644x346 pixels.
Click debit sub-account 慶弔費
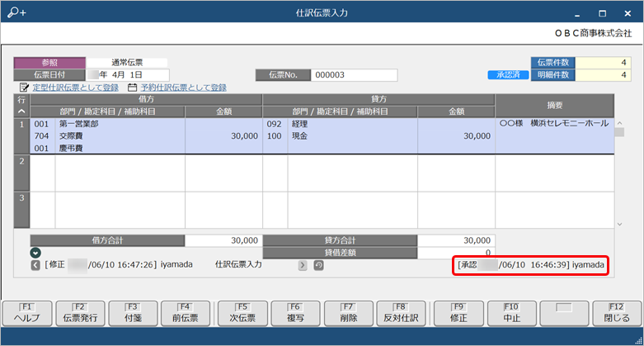[x=71, y=148]
